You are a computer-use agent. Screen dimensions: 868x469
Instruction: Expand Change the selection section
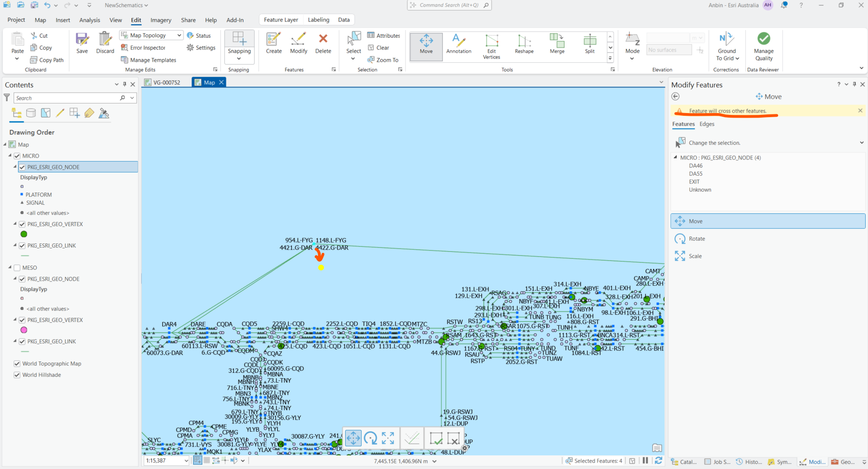862,143
